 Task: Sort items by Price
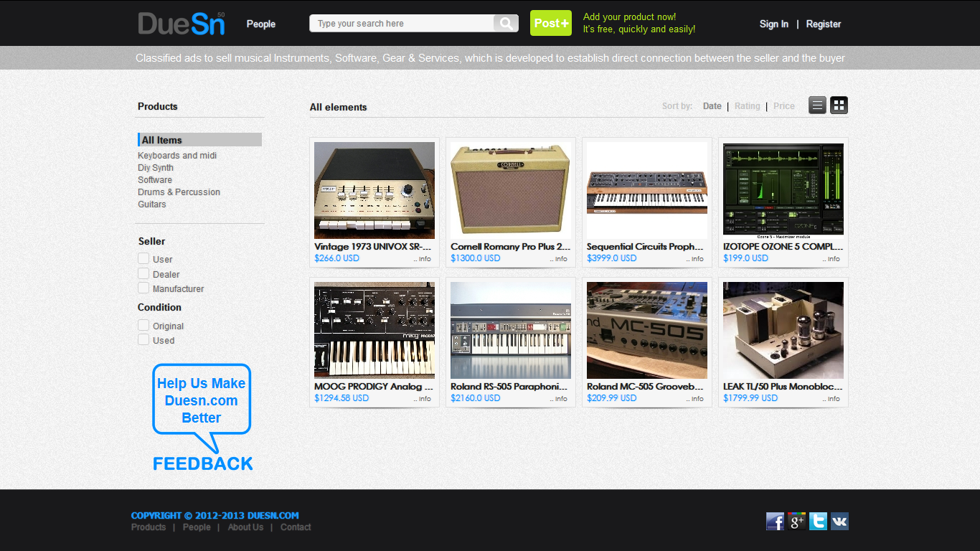[x=784, y=106]
